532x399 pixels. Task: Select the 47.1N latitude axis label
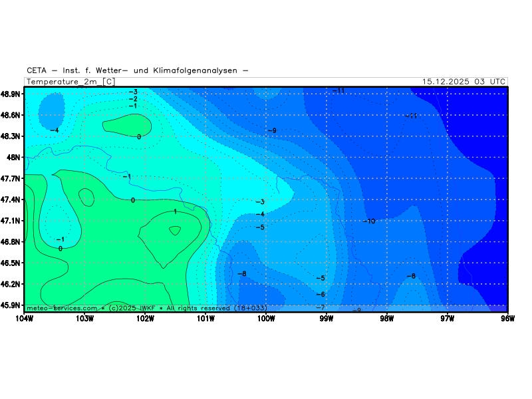click(x=11, y=221)
